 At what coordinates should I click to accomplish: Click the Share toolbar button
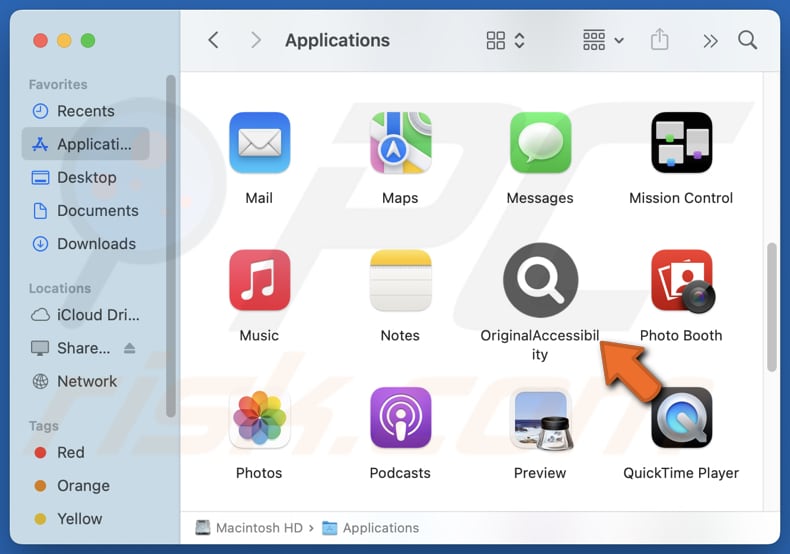660,39
